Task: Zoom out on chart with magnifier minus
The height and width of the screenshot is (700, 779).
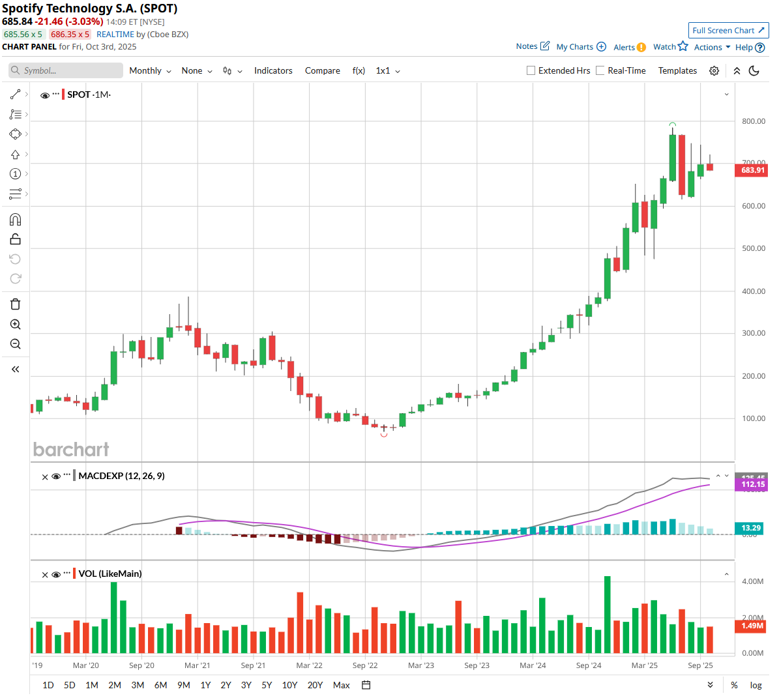Action: pos(16,343)
